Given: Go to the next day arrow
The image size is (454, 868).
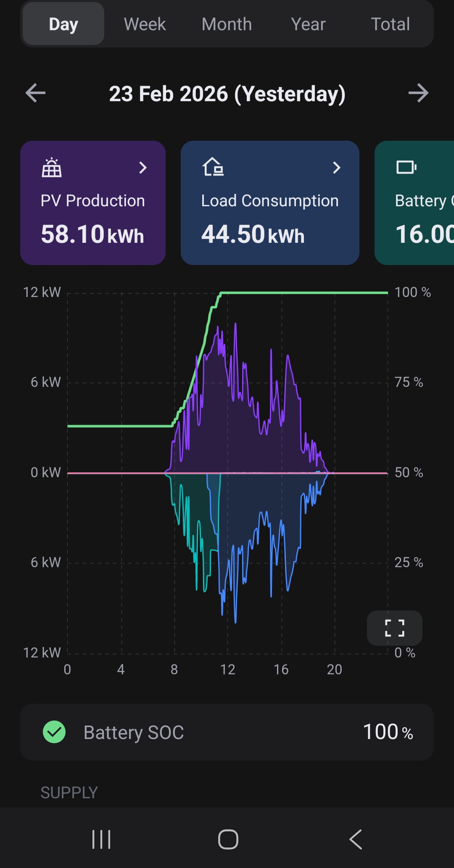Looking at the screenshot, I should 418,93.
